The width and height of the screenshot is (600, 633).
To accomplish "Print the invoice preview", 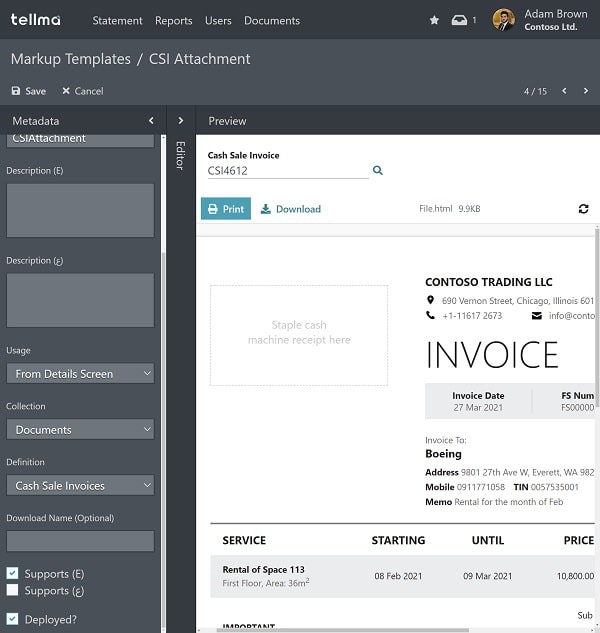I will [226, 209].
